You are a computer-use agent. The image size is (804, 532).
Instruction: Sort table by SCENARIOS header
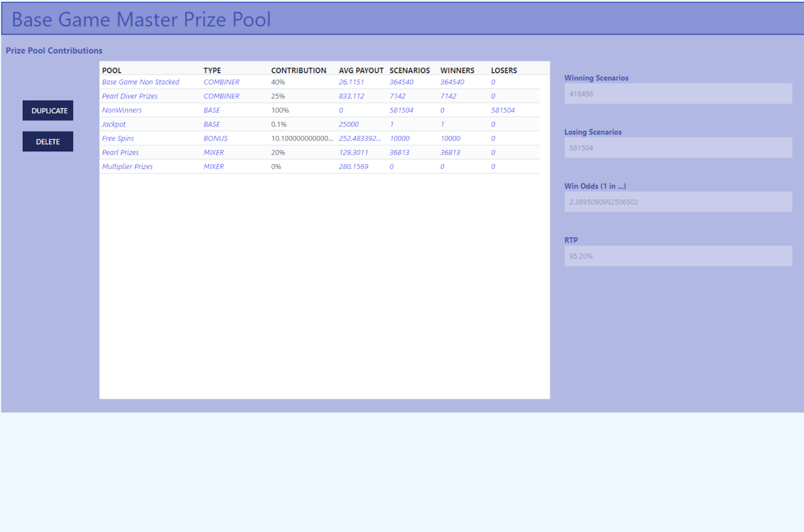coord(409,70)
